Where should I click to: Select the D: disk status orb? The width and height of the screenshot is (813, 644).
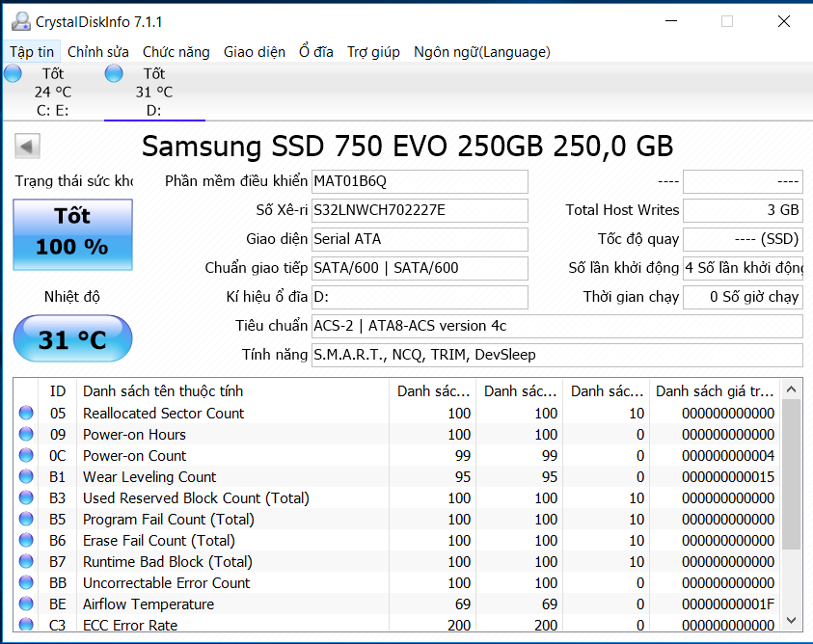(x=114, y=73)
